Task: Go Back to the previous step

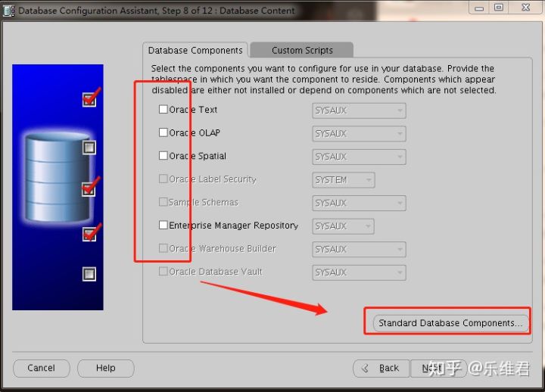Action: (x=381, y=368)
